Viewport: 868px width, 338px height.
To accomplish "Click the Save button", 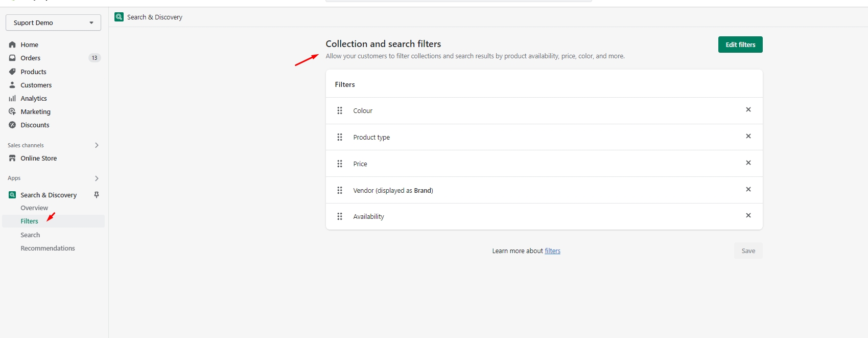I will tap(748, 251).
